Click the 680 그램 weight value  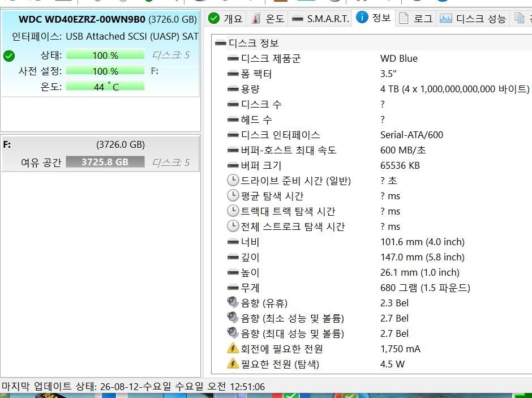[x=425, y=288]
